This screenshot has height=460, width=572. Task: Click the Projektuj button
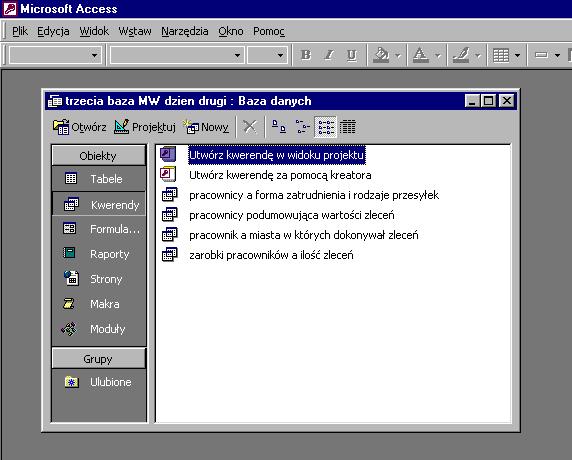144,127
